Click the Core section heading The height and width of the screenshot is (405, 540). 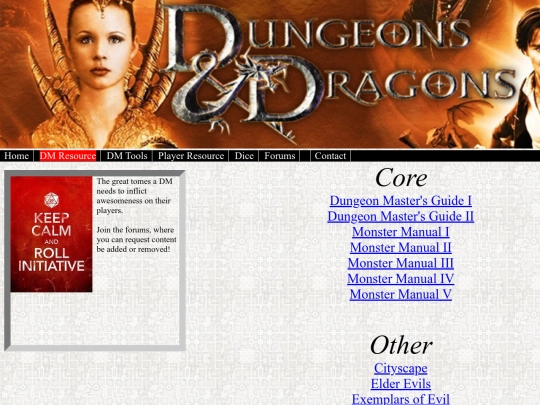pyautogui.click(x=401, y=178)
